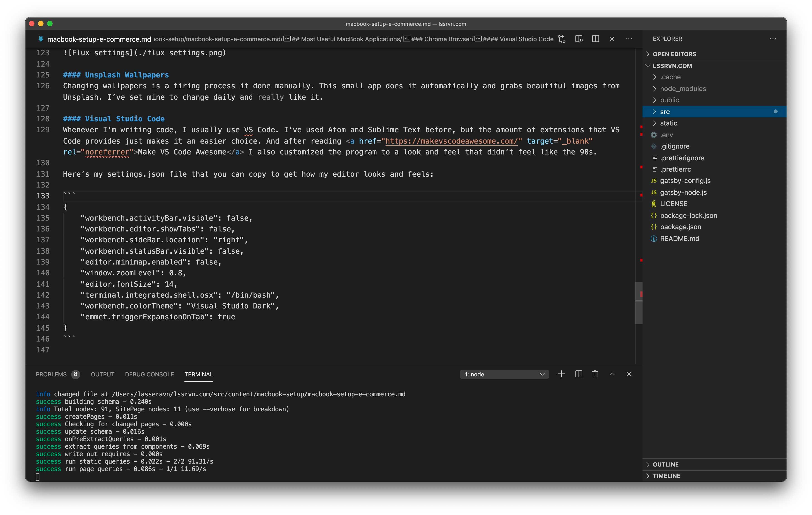Kill terminal with trash icon

pos(595,374)
